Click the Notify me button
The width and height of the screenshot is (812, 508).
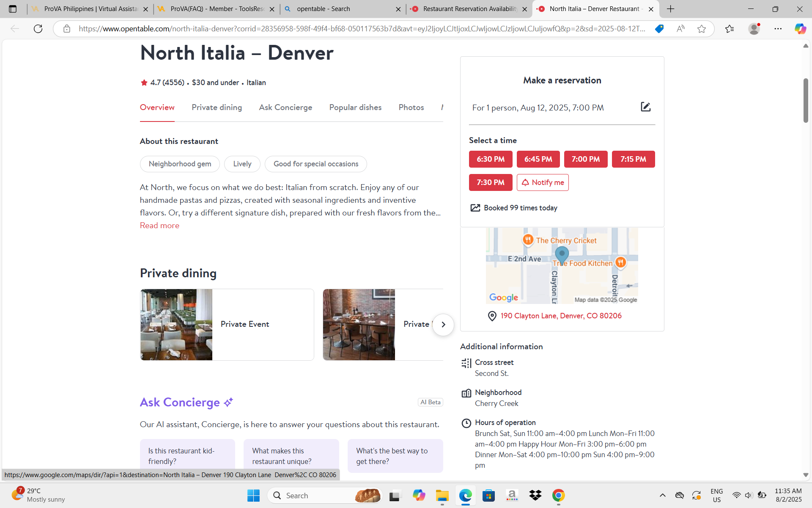[543, 182]
